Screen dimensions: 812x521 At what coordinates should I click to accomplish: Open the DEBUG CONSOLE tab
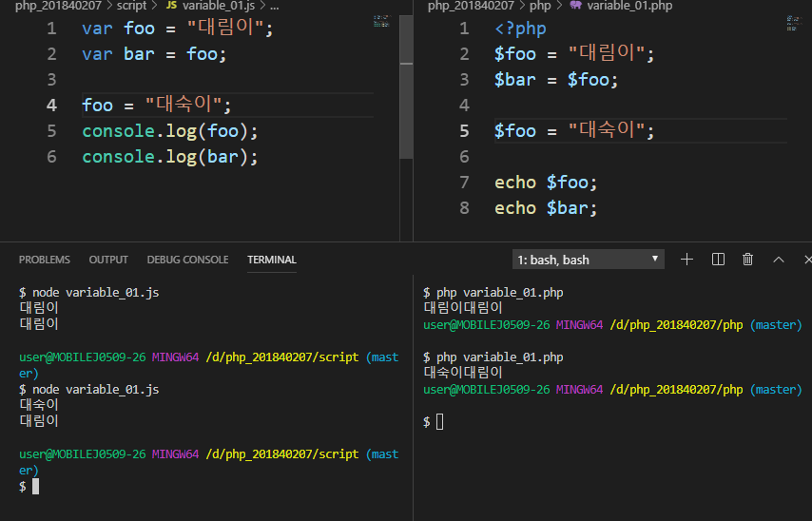point(187,260)
